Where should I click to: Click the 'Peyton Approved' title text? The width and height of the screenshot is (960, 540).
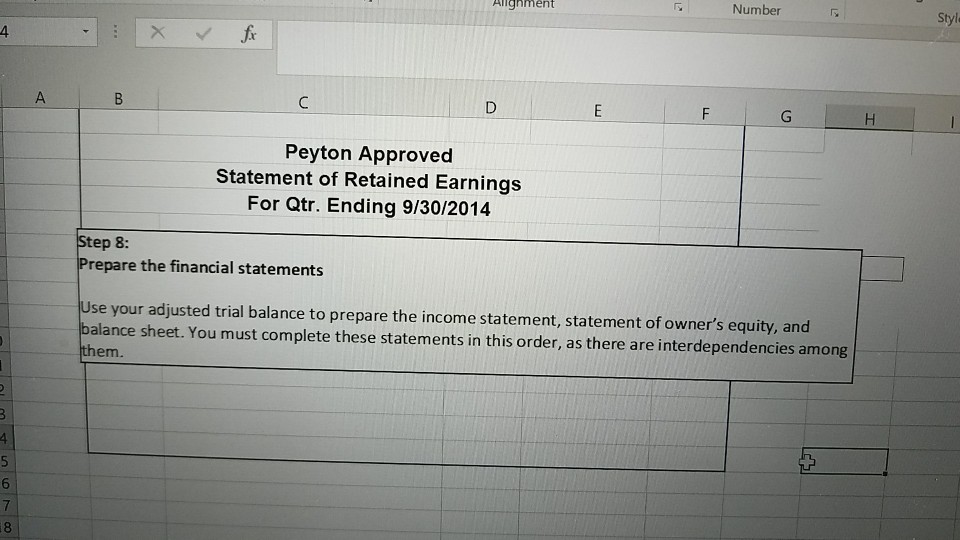[369, 154]
